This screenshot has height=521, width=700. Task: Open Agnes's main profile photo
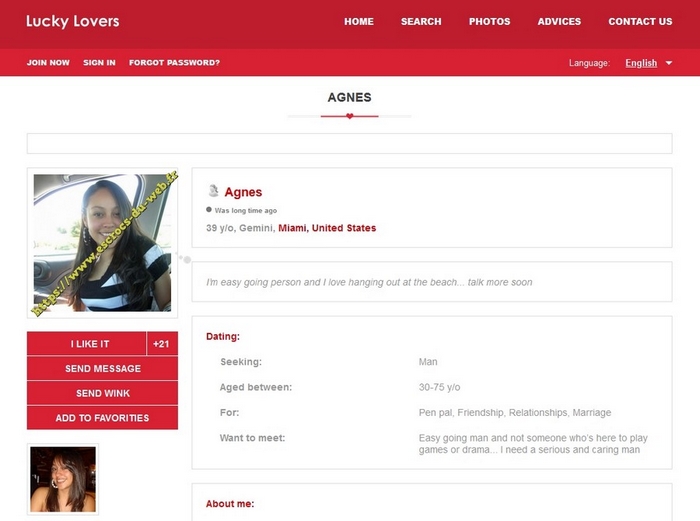(102, 243)
